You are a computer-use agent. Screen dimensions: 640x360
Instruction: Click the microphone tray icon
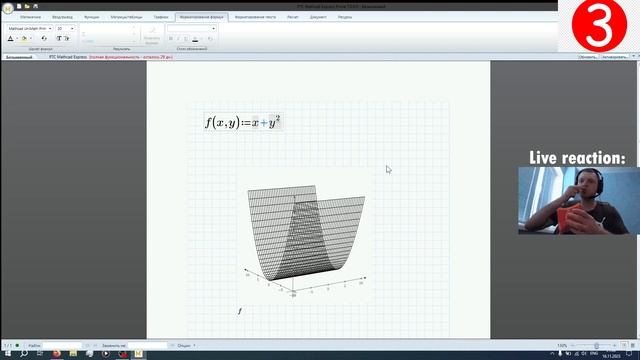[560, 353]
